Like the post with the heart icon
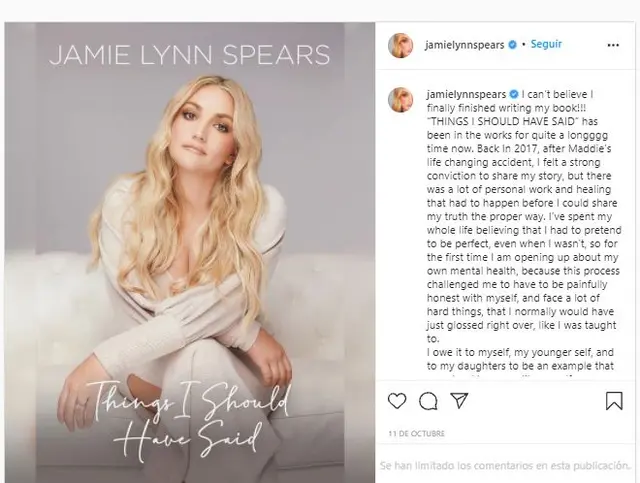The height and width of the screenshot is (483, 640). coord(397,401)
